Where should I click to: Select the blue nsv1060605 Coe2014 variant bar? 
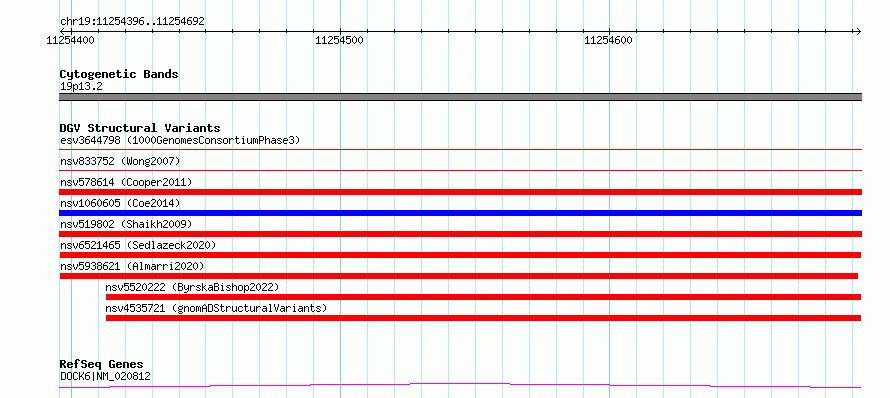[460, 213]
